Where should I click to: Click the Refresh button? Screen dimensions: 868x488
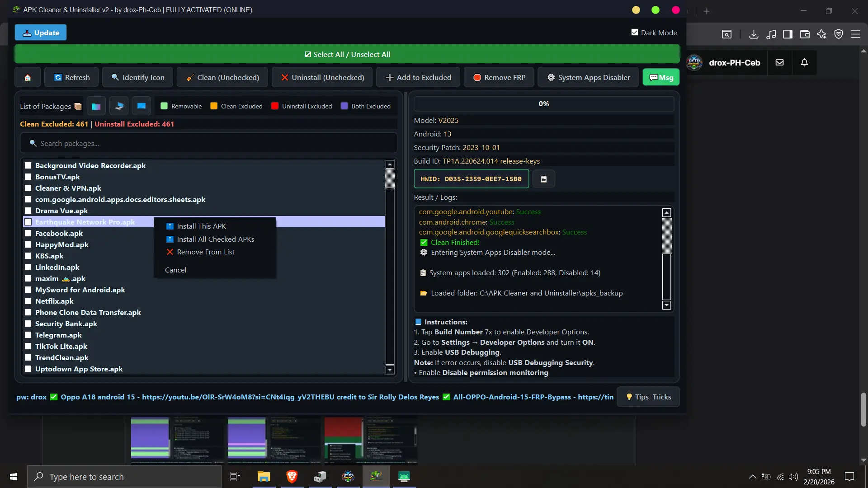pos(71,77)
